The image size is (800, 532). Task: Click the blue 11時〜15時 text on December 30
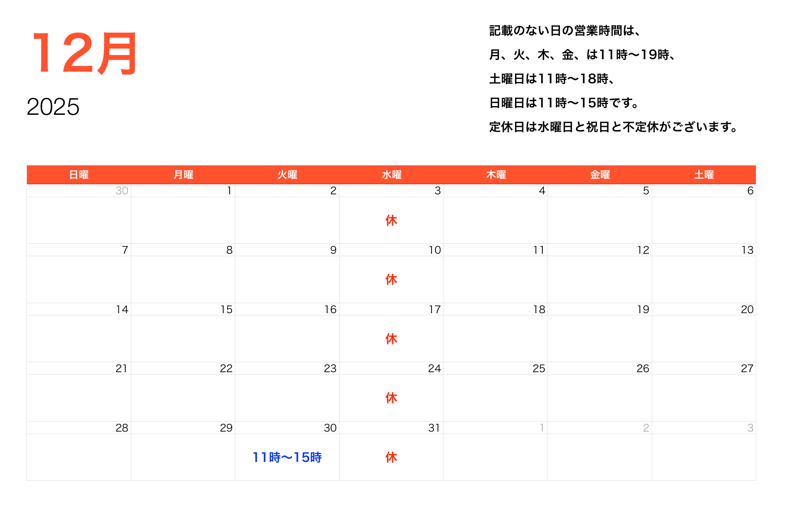287,457
